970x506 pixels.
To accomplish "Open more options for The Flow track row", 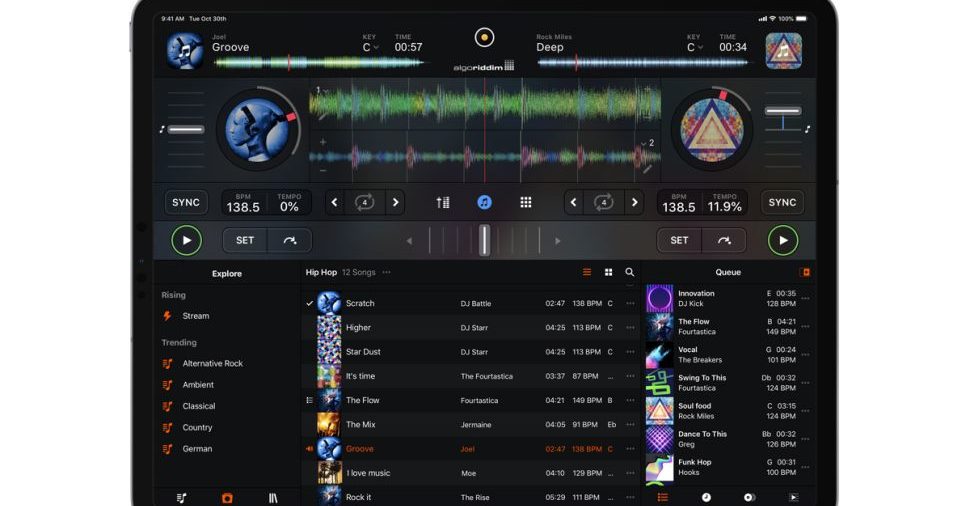I will tap(630, 400).
